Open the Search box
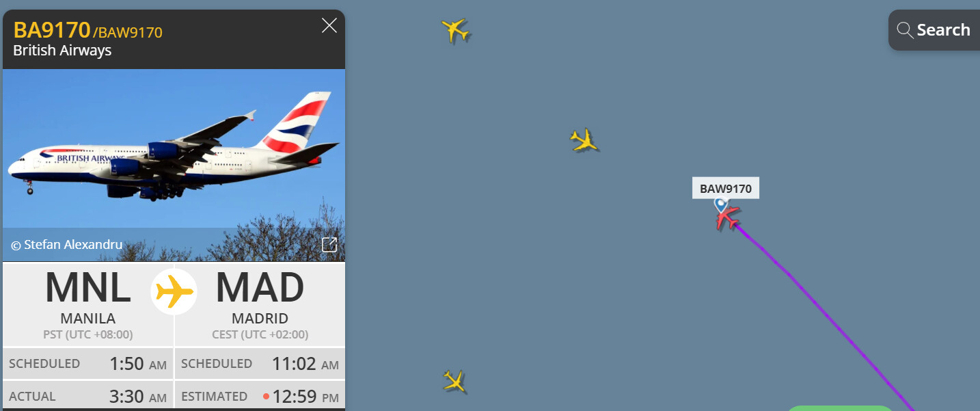The image size is (980, 411). (934, 30)
